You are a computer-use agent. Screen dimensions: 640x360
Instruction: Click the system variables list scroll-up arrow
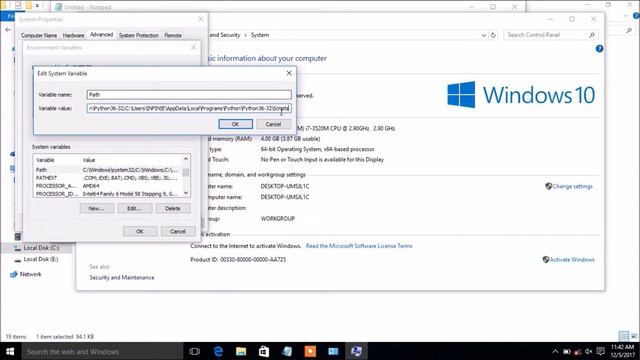click(x=186, y=159)
